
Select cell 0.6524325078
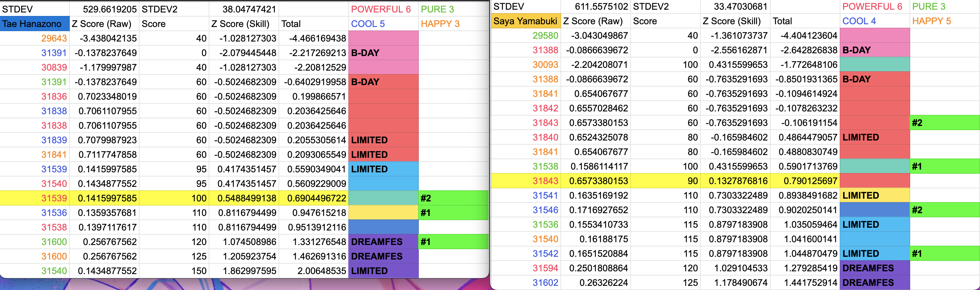595,137
